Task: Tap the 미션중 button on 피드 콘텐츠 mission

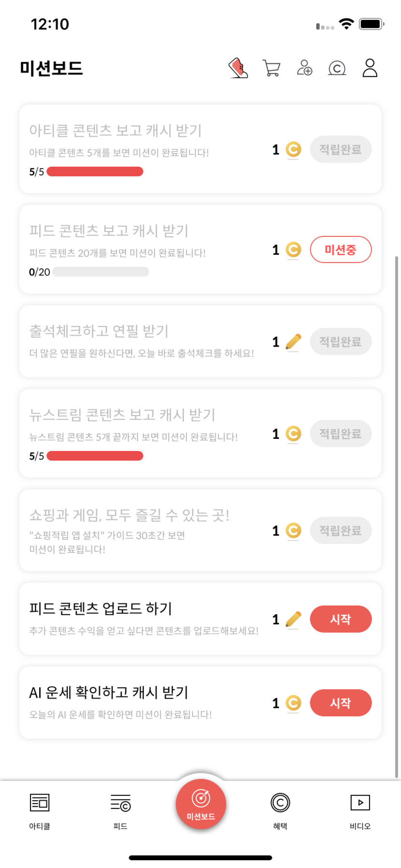Action: click(x=341, y=249)
